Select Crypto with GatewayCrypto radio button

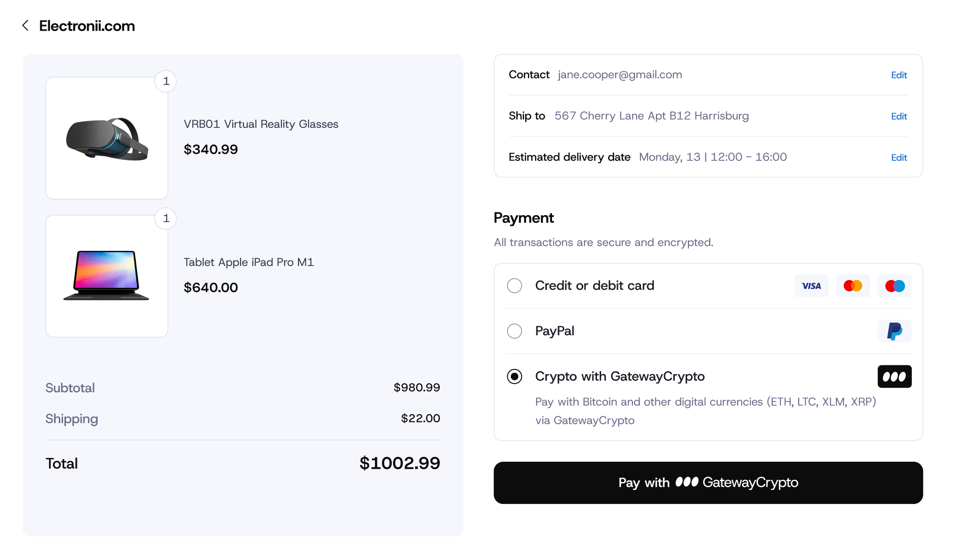(x=515, y=376)
